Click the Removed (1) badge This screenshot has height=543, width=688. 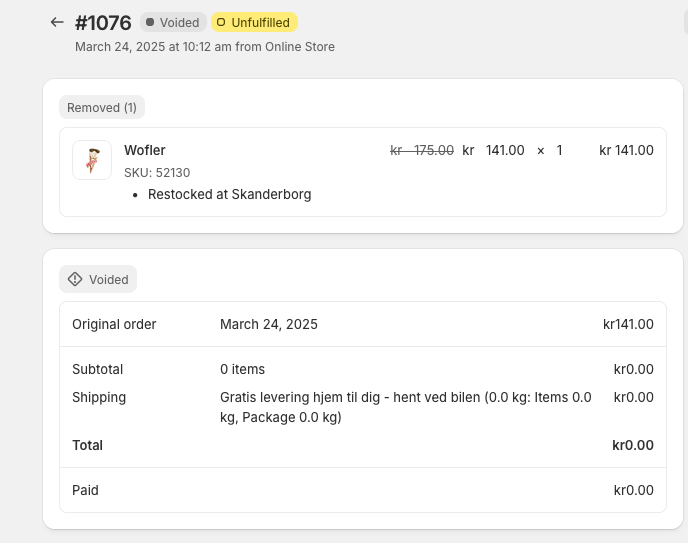point(102,107)
